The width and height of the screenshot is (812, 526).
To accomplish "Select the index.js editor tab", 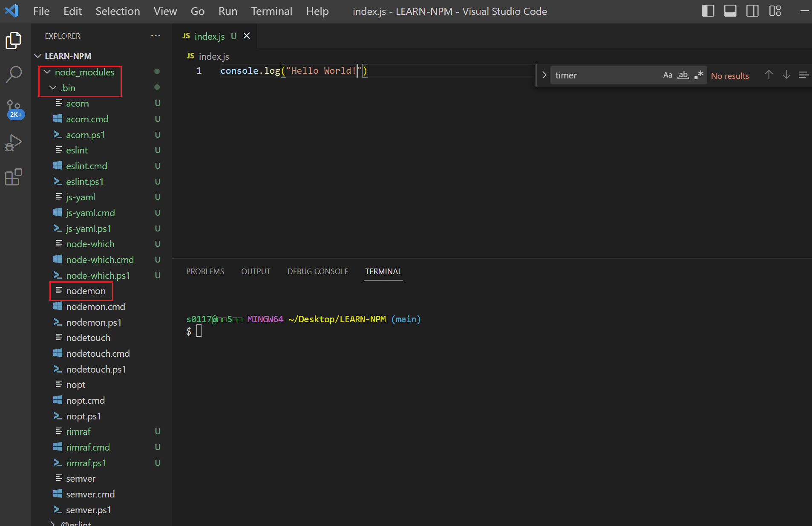I will [x=215, y=36].
